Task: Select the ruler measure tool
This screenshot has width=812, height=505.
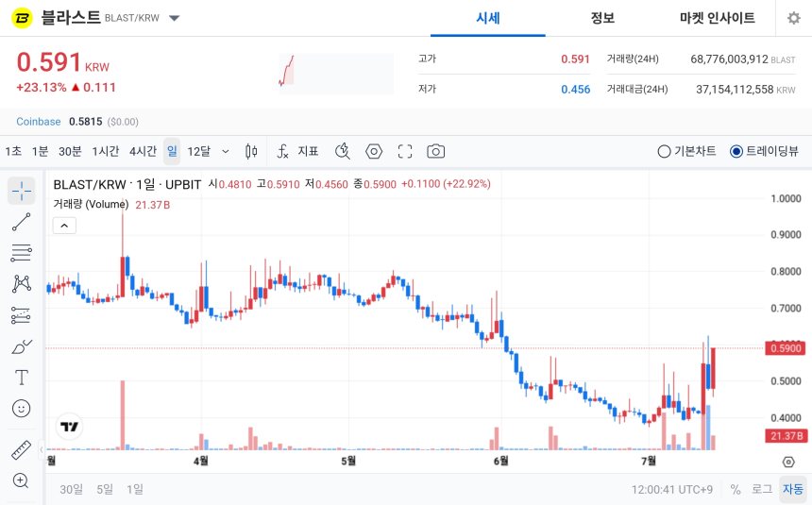Action: click(x=21, y=450)
